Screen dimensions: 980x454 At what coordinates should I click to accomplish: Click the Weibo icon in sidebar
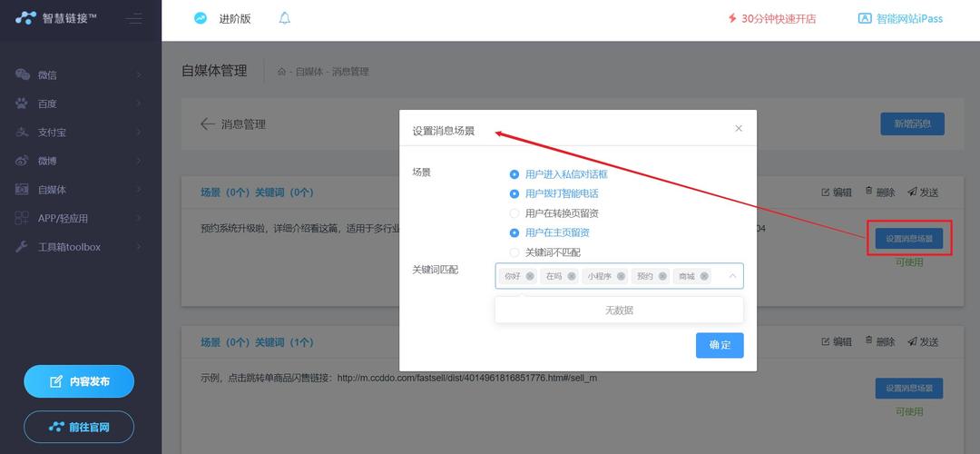[x=22, y=162]
